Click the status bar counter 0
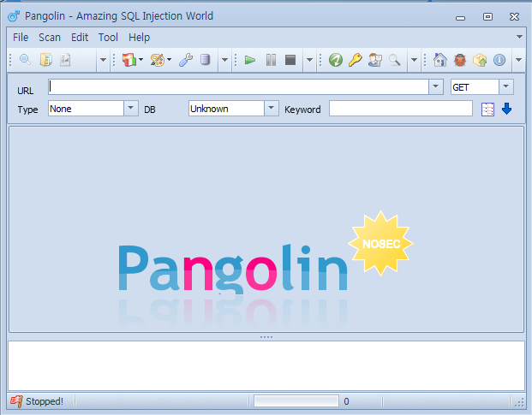 pyautogui.click(x=346, y=401)
